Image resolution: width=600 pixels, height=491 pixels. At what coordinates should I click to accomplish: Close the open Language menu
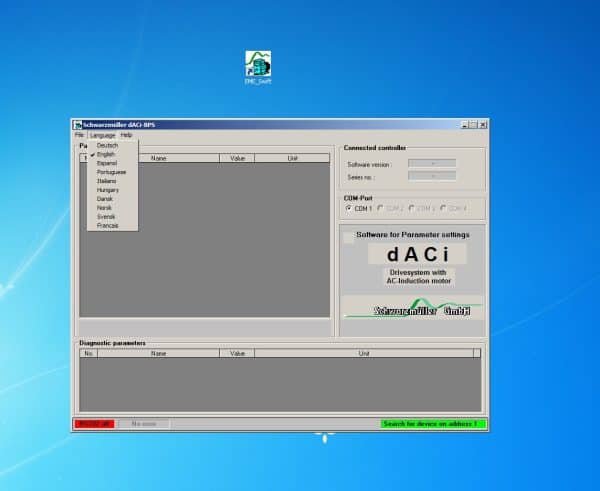tap(103, 135)
